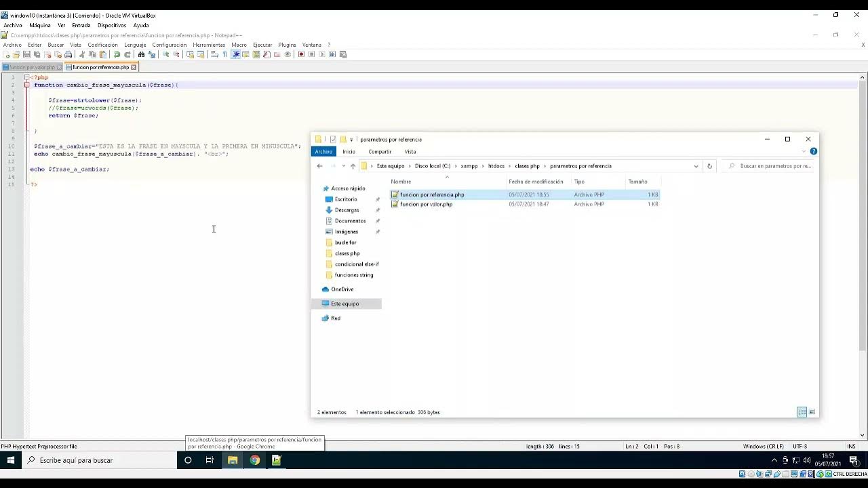Open the Plugins menu in Notepad++
The image size is (868, 488).
click(287, 45)
